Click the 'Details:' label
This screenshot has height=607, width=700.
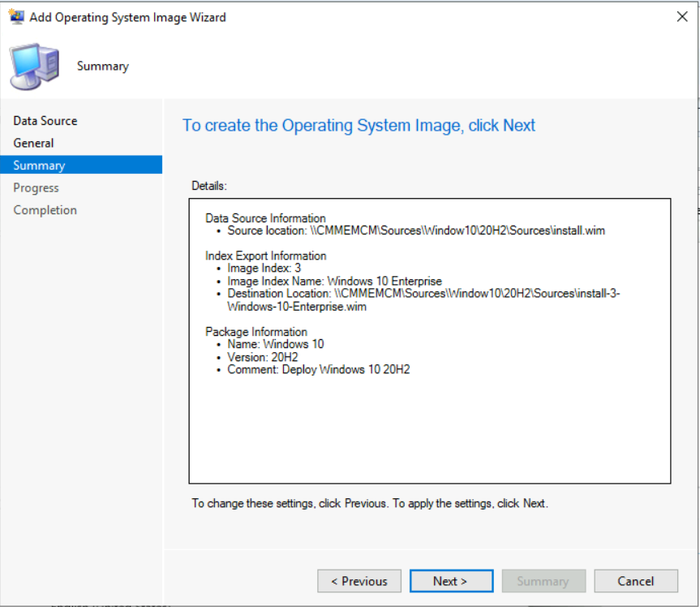pyautogui.click(x=209, y=186)
